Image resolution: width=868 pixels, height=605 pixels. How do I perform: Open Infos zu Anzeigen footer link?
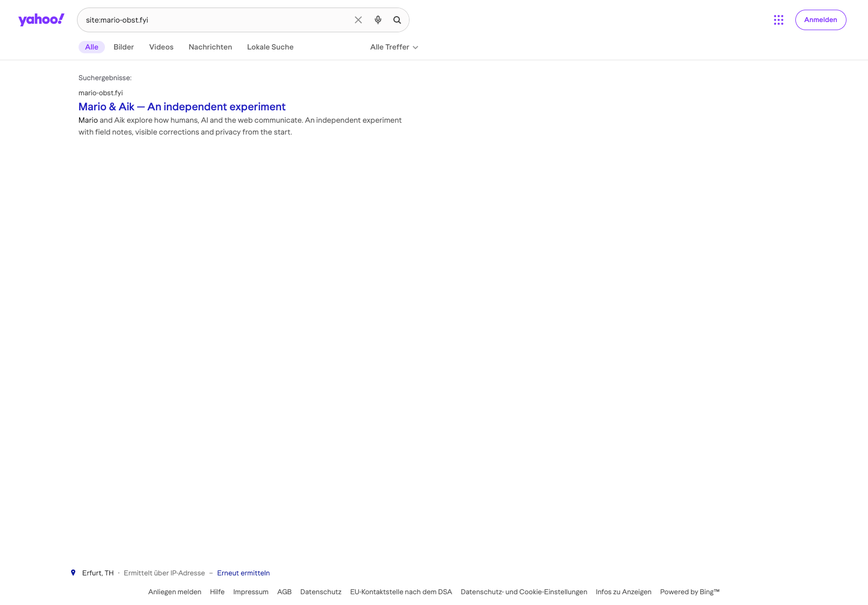pos(624,592)
